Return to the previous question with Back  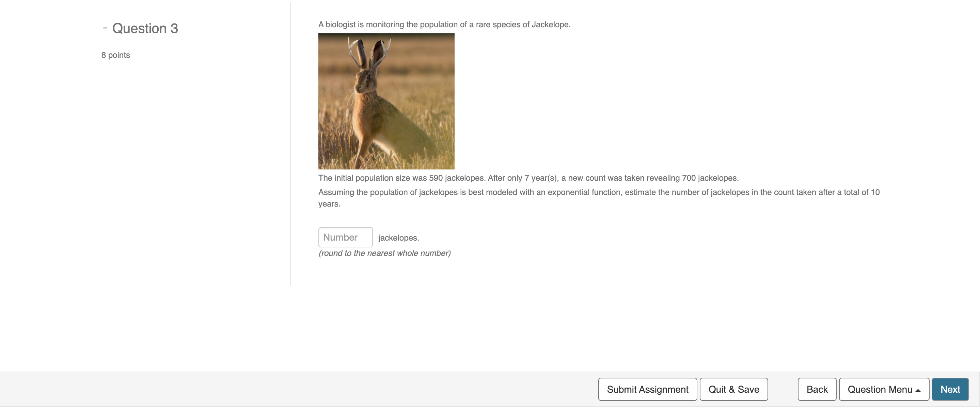click(817, 389)
